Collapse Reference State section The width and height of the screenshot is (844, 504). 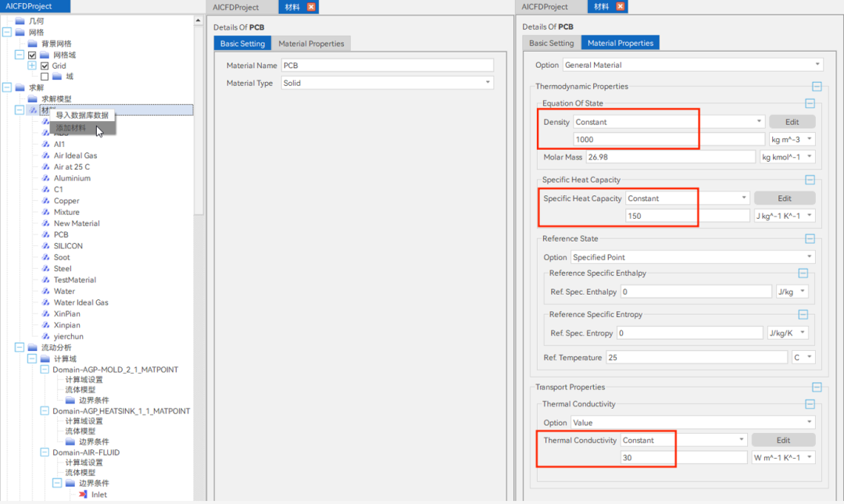pyautogui.click(x=810, y=238)
